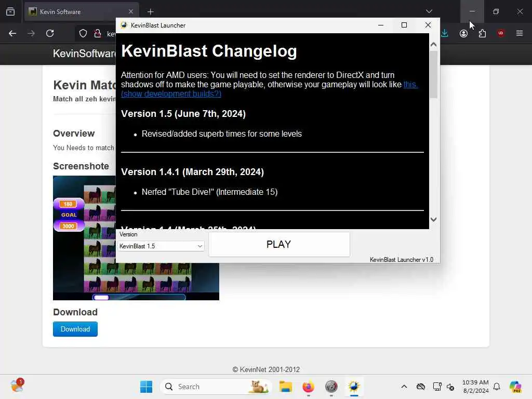Click the 'Nerfed "Tube Dive!"' changelog entry

coord(210,192)
